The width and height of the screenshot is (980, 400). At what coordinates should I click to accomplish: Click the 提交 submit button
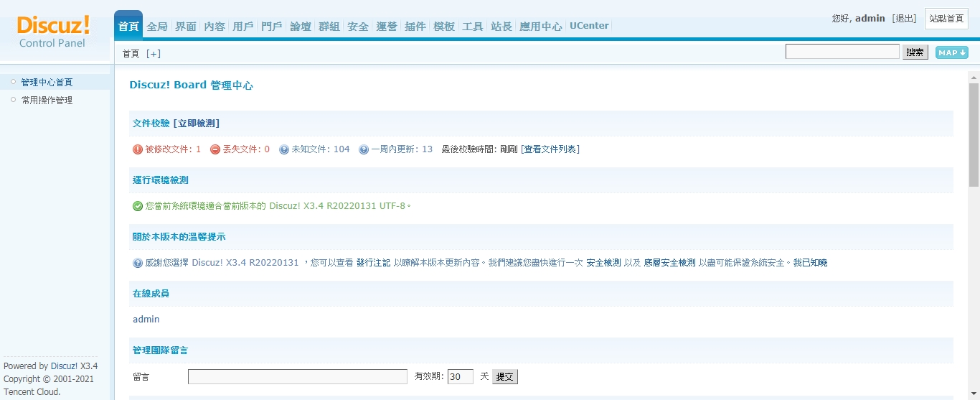coord(505,376)
